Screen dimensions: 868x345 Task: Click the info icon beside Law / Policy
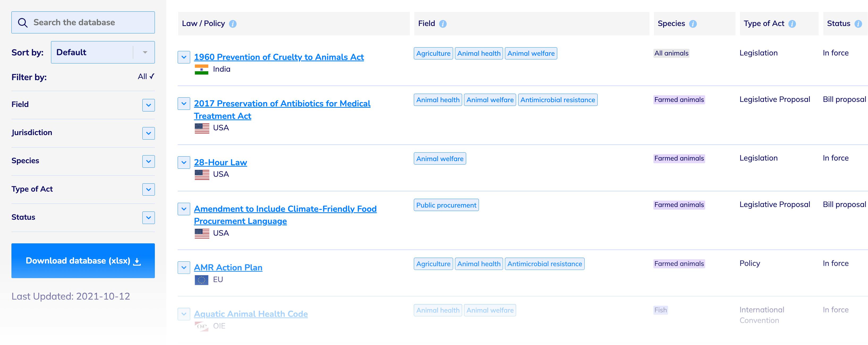(232, 24)
